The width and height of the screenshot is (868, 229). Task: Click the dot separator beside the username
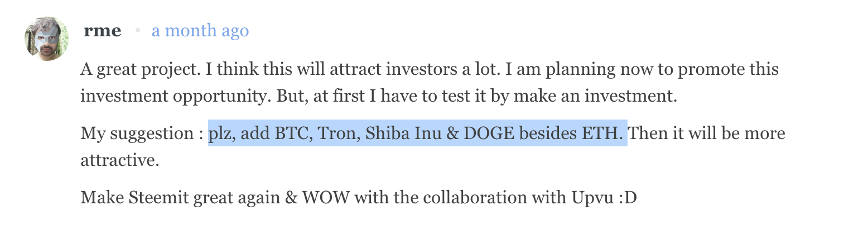point(136,31)
